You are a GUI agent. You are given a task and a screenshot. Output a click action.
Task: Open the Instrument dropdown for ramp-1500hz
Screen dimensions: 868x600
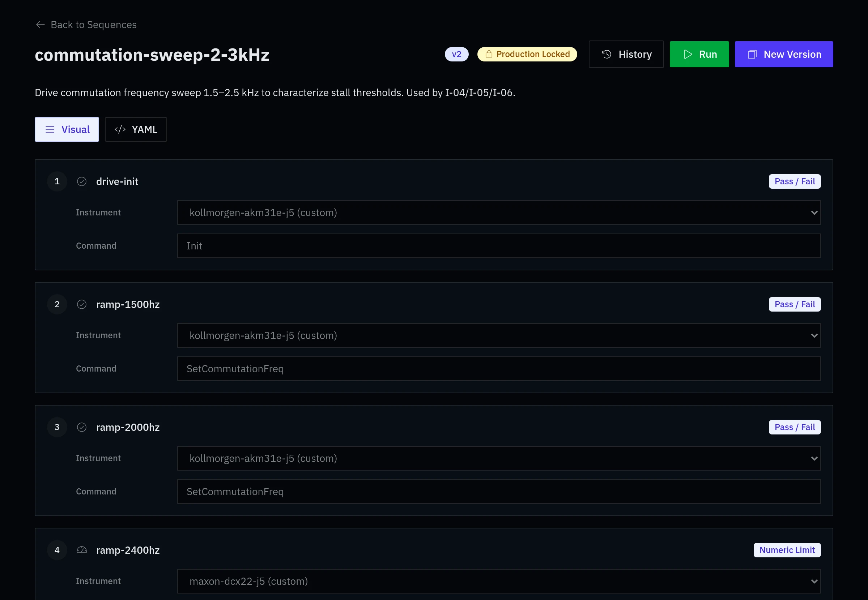click(x=499, y=336)
